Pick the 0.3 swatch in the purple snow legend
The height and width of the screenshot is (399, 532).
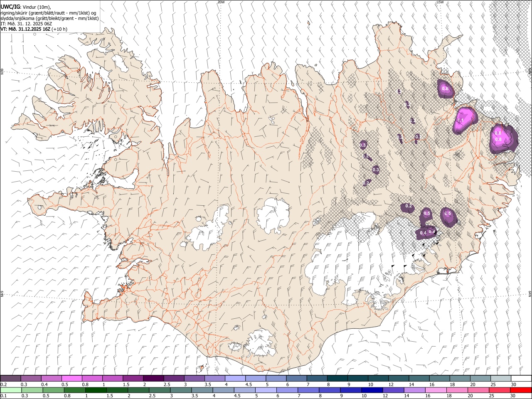coord(31,379)
